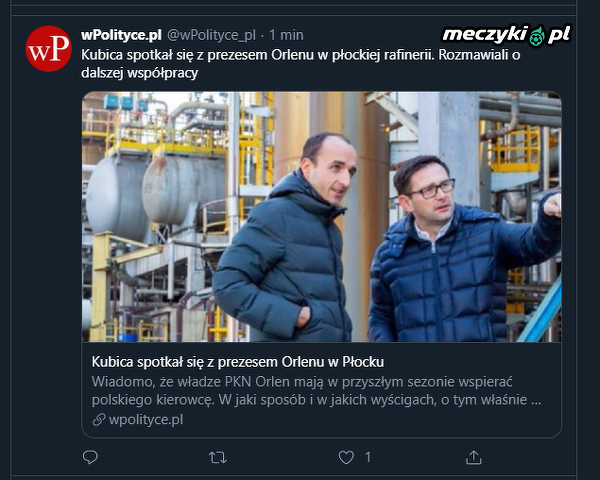Click the like count number 1
600x480 pixels.
click(368, 457)
